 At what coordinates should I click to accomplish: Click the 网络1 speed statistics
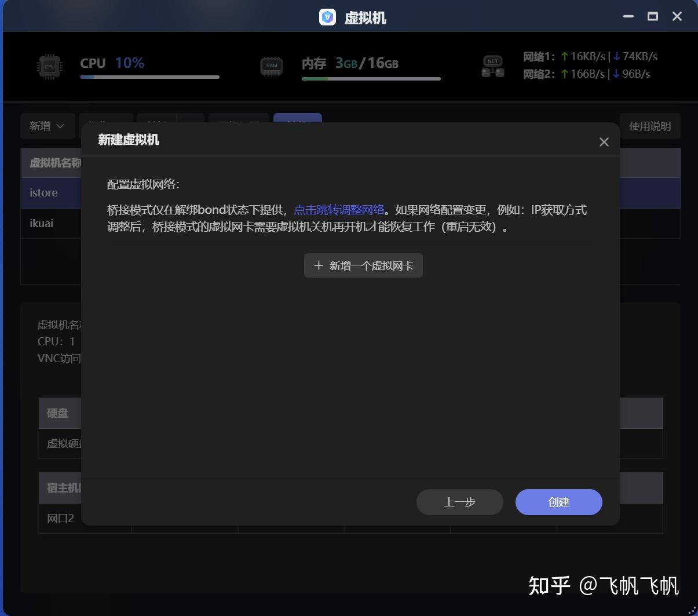pyautogui.click(x=589, y=56)
